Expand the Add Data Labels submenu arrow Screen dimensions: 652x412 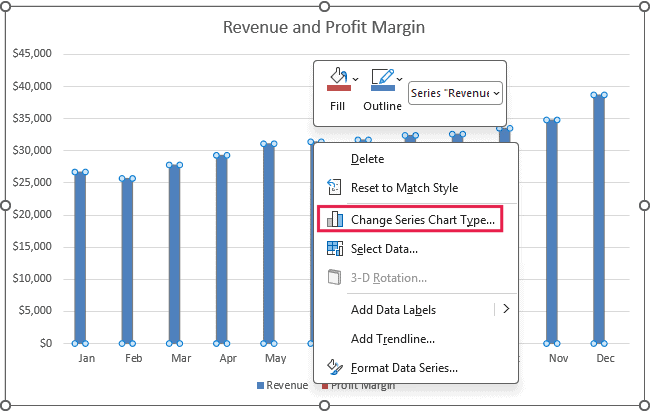pyautogui.click(x=506, y=309)
